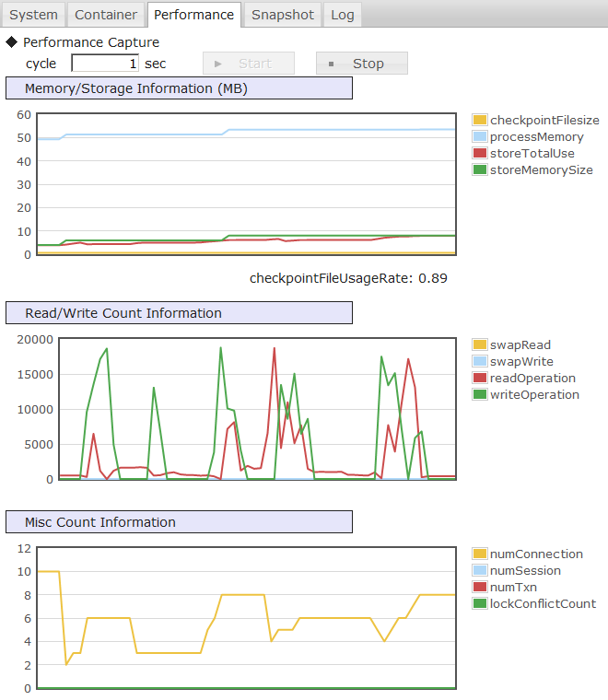This screenshot has height=700, width=608.
Task: Click the readOperation red legend swatch
Action: point(479,379)
